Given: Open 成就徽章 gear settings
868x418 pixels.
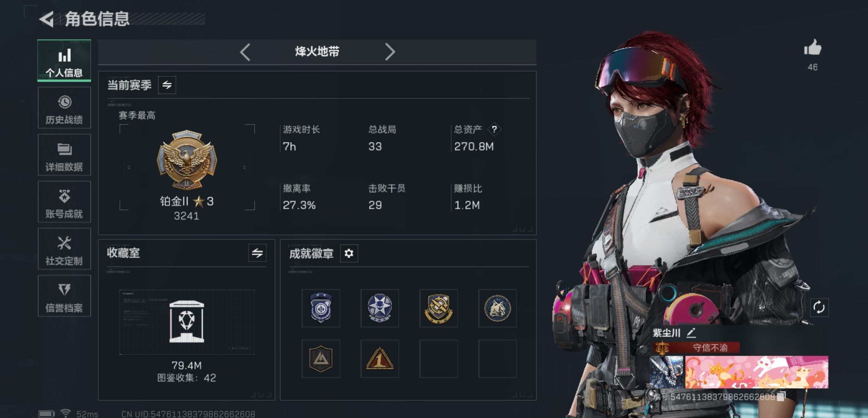Looking at the screenshot, I should tap(349, 254).
